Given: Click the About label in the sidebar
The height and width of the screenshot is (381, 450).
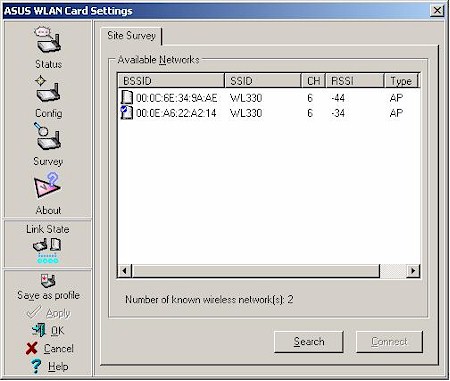Looking at the screenshot, I should point(48,210).
